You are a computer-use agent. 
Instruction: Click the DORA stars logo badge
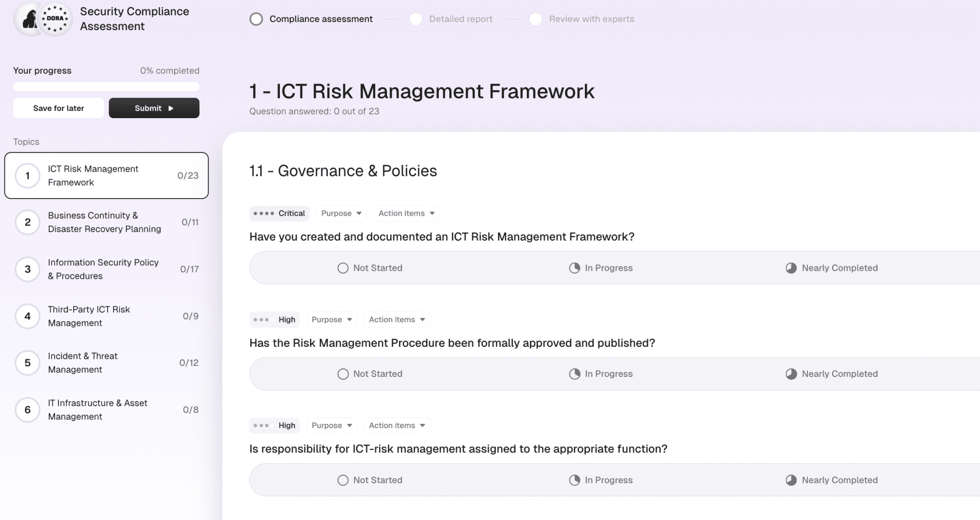coord(56,19)
